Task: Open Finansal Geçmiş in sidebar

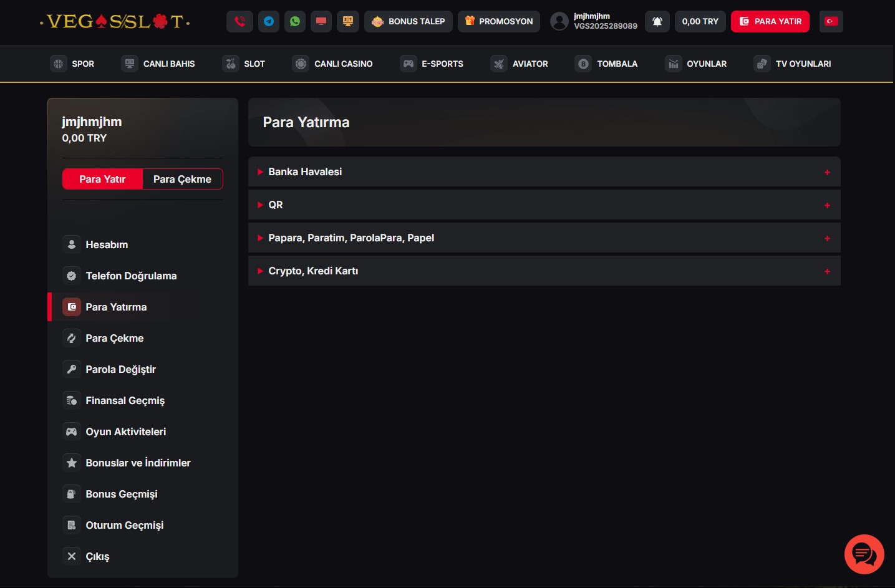Action: point(125,400)
